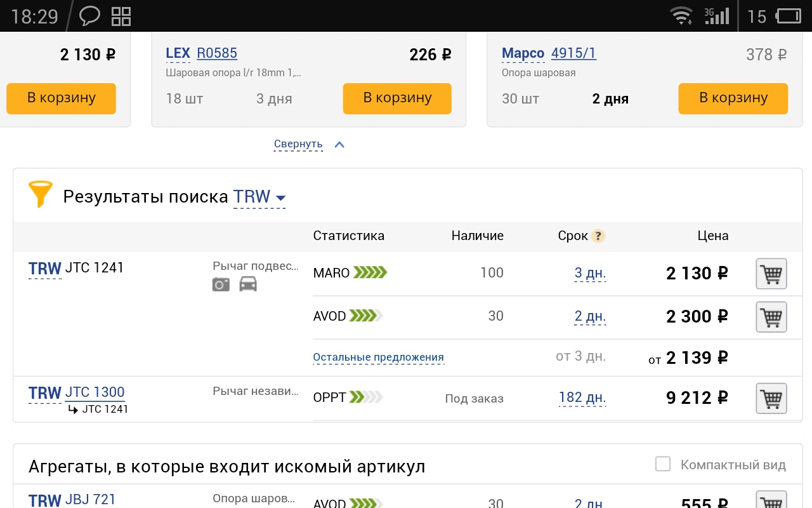Add OPPT offer at 9 212 ₽ to cart
Image resolution: width=812 pixels, height=508 pixels.
[x=771, y=398]
